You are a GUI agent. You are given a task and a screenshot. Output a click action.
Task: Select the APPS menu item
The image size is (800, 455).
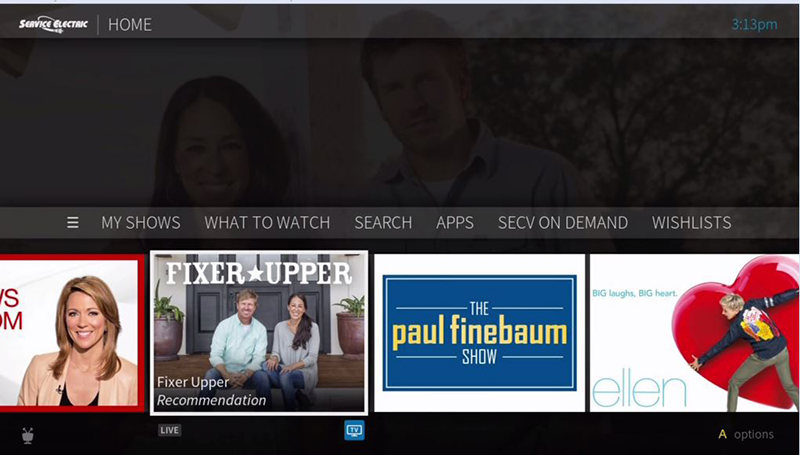[x=455, y=223]
